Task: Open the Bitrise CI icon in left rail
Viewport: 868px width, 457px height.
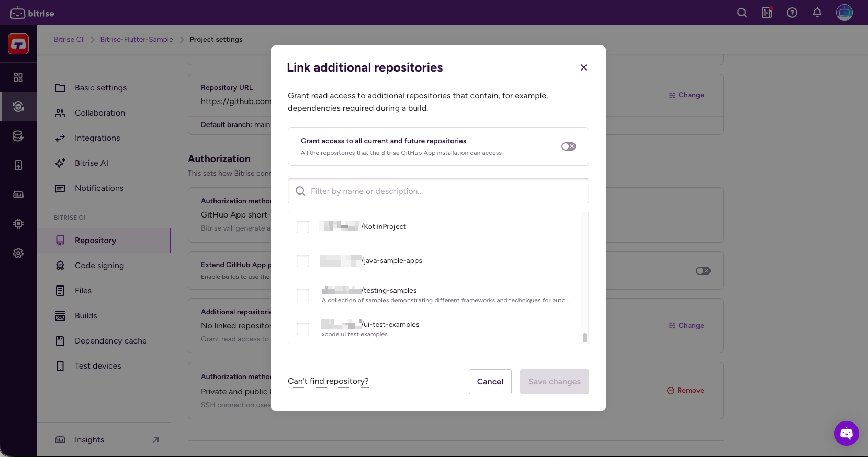Action: coord(18,107)
